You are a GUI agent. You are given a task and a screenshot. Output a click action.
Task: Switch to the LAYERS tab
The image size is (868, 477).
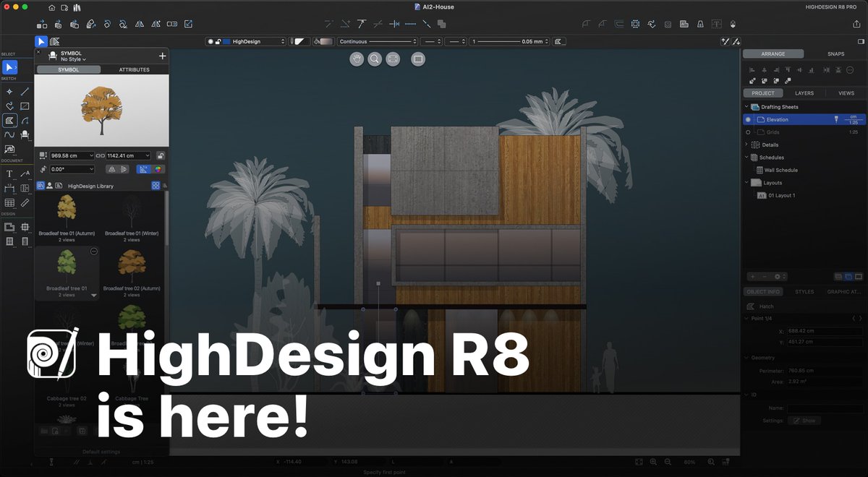pyautogui.click(x=804, y=93)
